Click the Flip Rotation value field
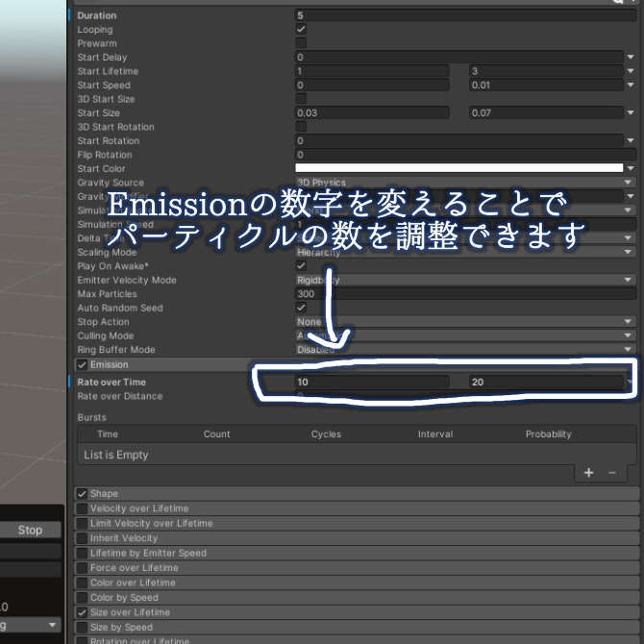Screen dimensions: 644x644 (x=466, y=155)
